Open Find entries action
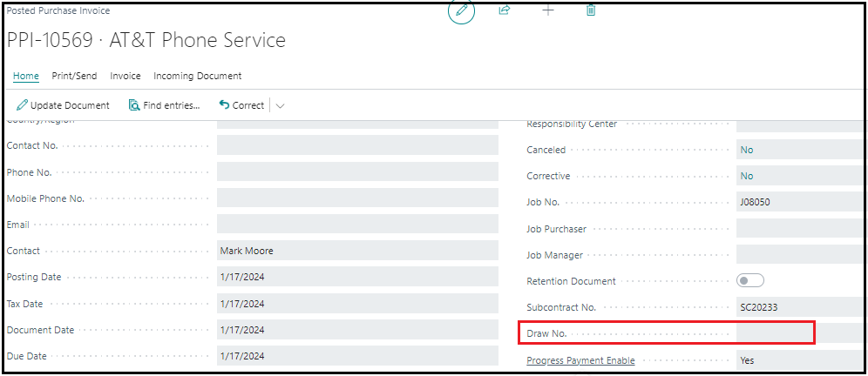This screenshot has width=868, height=376. (x=164, y=105)
